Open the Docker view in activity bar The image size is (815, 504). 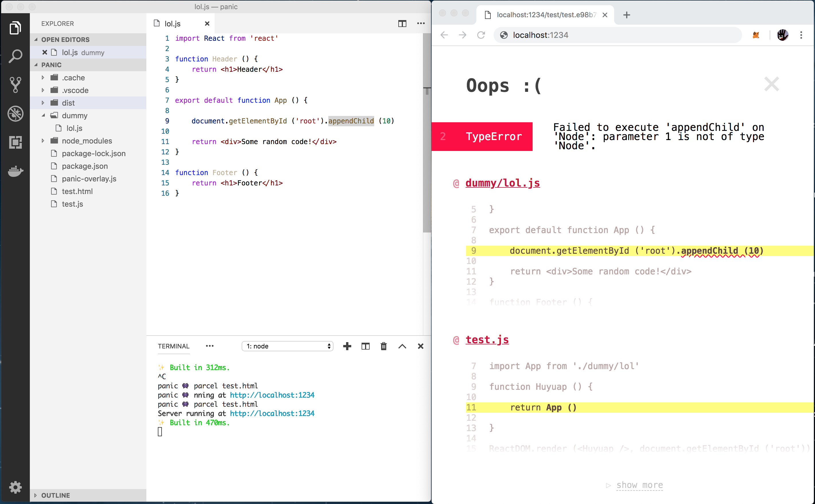coord(15,171)
